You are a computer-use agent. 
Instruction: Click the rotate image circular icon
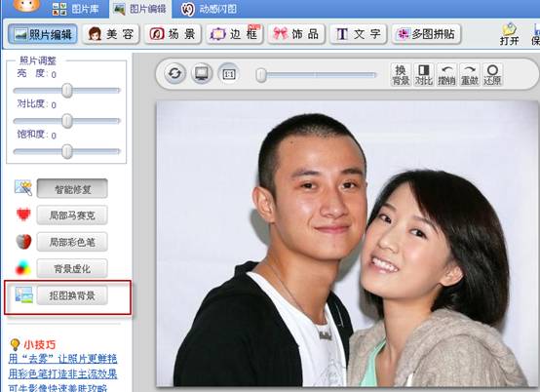click(174, 73)
